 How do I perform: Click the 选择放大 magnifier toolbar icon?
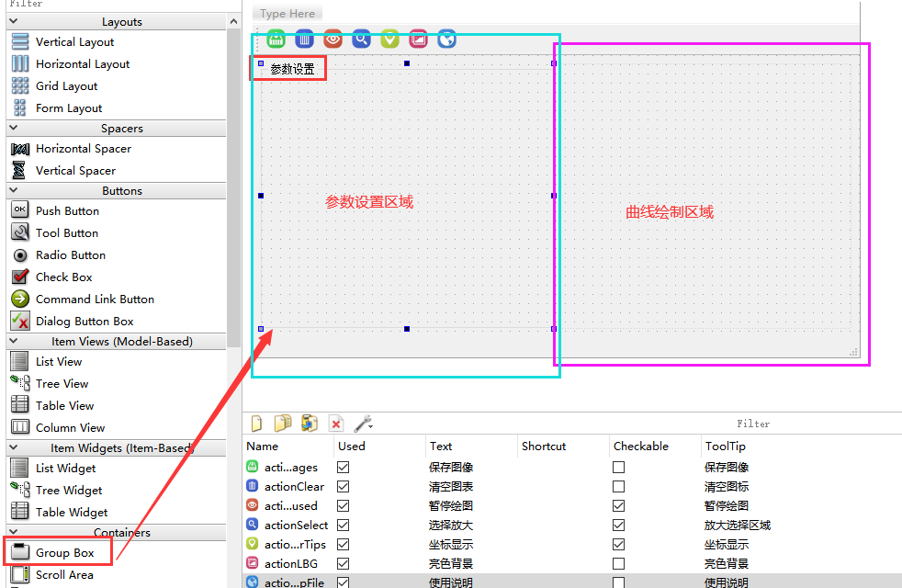click(361, 39)
